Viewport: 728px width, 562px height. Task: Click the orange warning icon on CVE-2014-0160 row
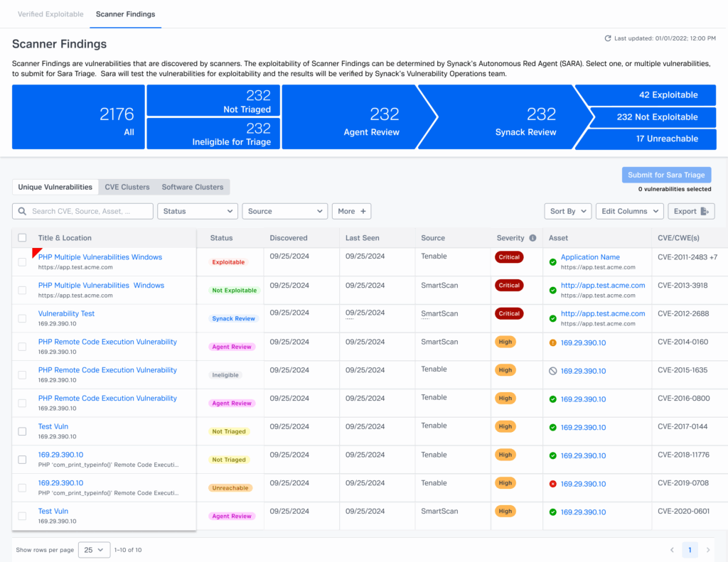[552, 342]
